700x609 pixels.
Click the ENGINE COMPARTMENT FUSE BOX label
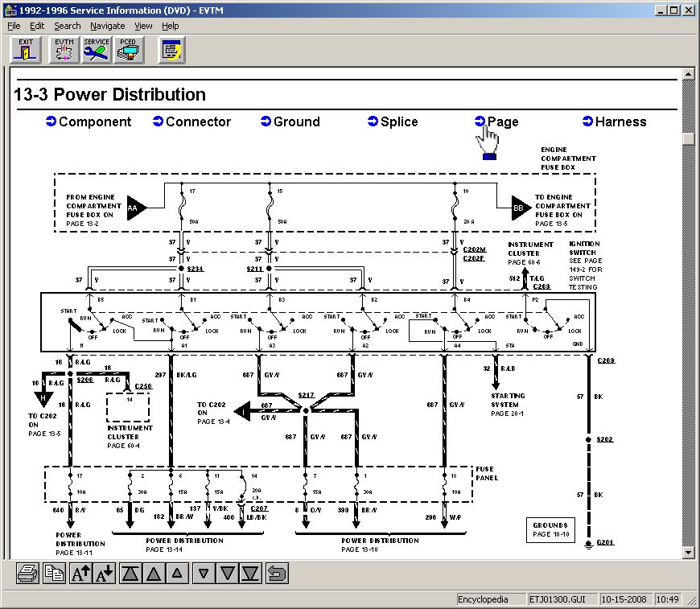click(x=568, y=158)
